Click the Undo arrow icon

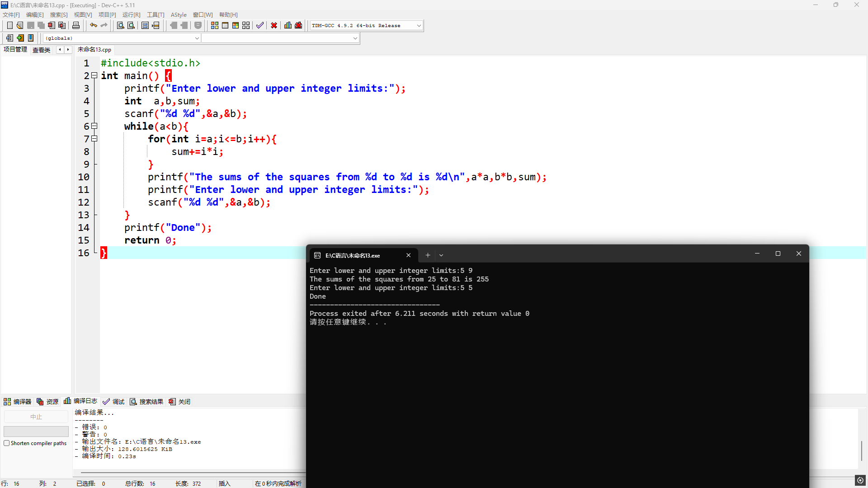[94, 25]
